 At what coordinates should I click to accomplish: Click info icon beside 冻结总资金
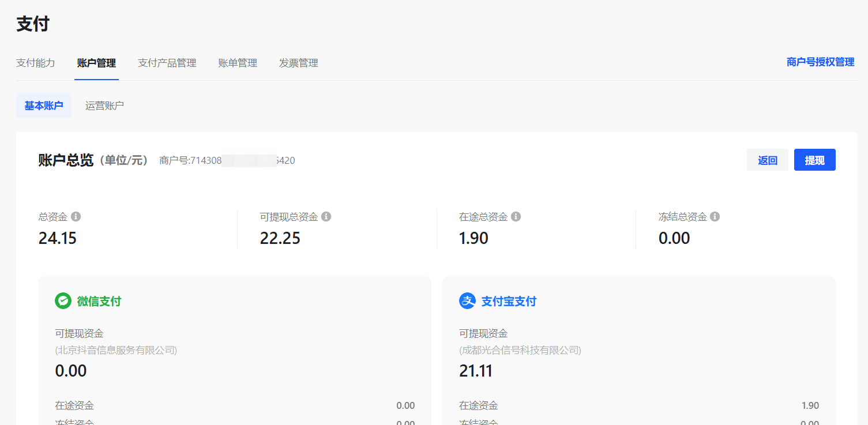coord(715,217)
